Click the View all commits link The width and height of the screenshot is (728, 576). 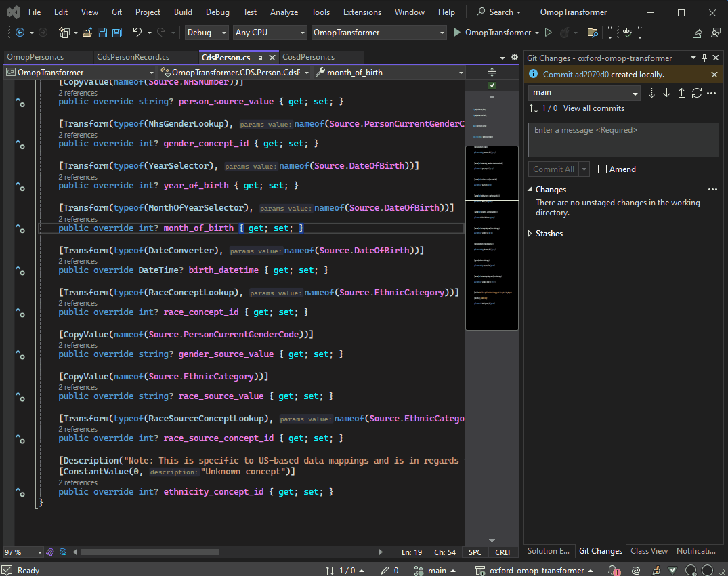(x=593, y=108)
